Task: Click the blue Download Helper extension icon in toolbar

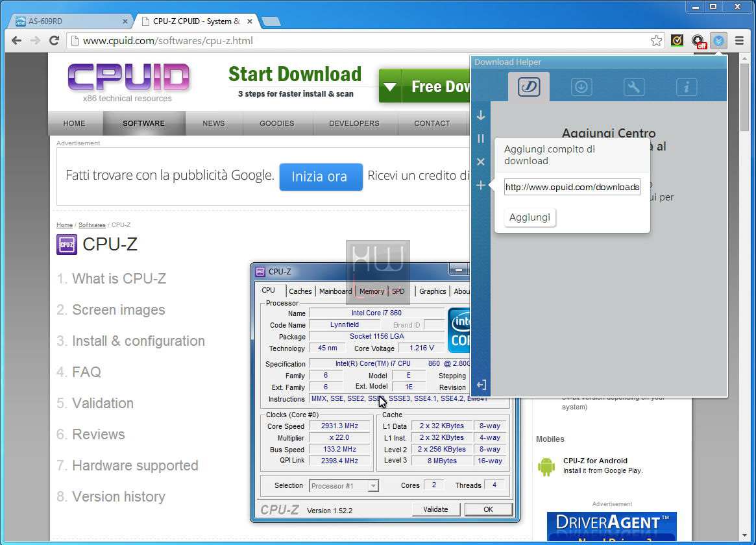Action: pos(719,40)
